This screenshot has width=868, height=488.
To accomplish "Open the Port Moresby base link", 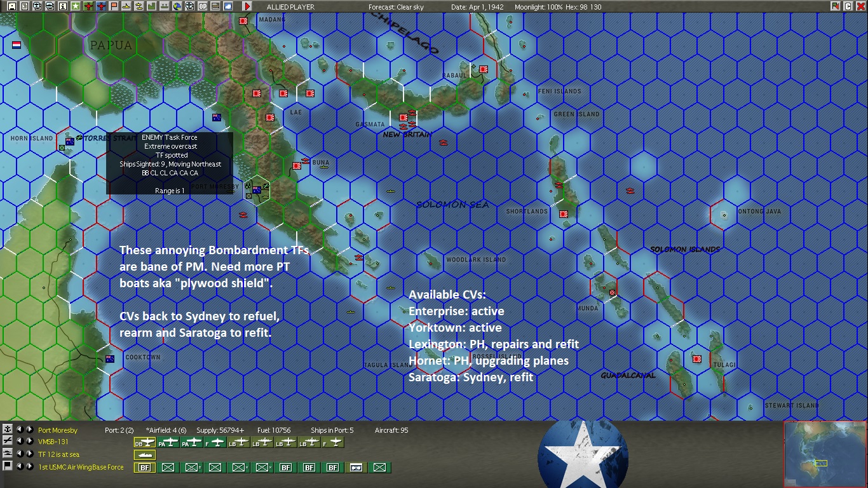I will tap(58, 430).
